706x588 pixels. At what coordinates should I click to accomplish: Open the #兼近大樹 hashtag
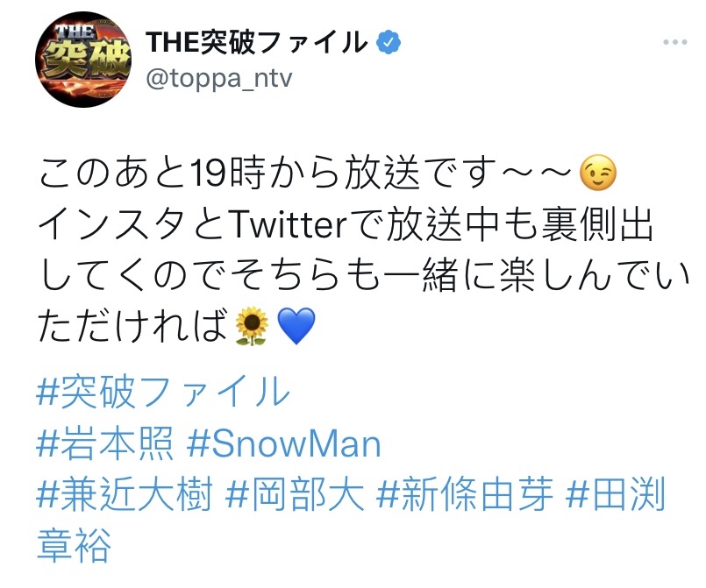[124, 494]
